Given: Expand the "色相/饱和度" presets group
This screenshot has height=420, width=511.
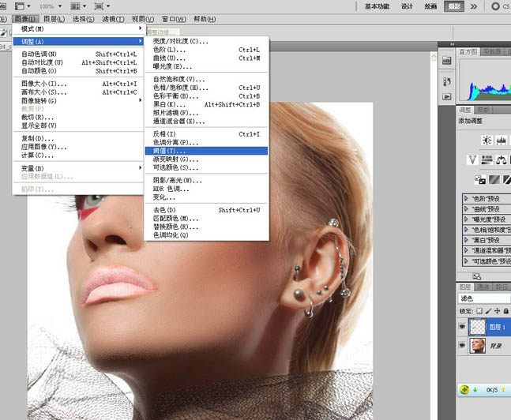Looking at the screenshot, I should pyautogui.click(x=466, y=230).
